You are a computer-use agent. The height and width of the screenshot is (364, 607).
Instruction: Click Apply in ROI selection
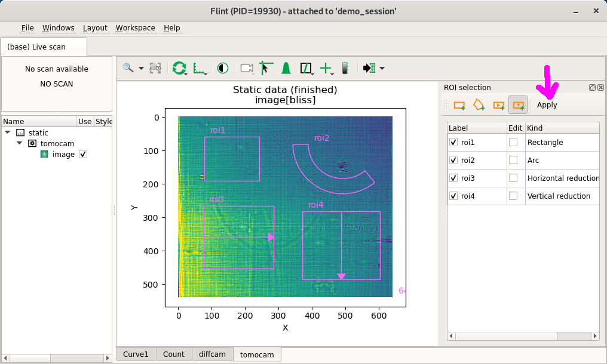pyautogui.click(x=547, y=105)
